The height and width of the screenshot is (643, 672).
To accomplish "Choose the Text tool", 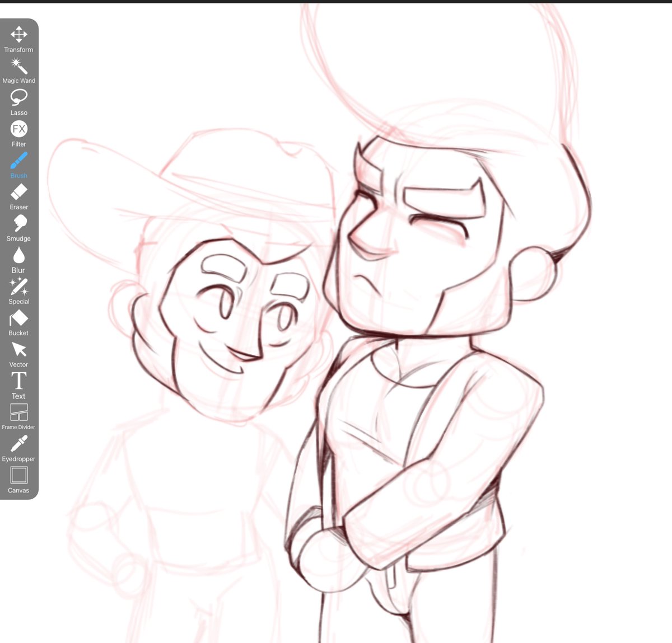I will coord(18,386).
